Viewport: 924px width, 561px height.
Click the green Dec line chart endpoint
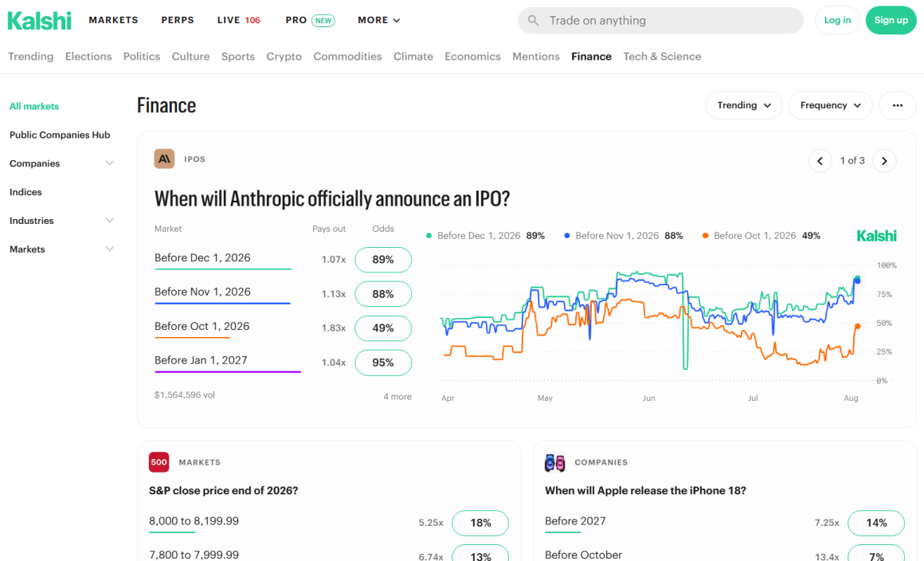coord(857,278)
